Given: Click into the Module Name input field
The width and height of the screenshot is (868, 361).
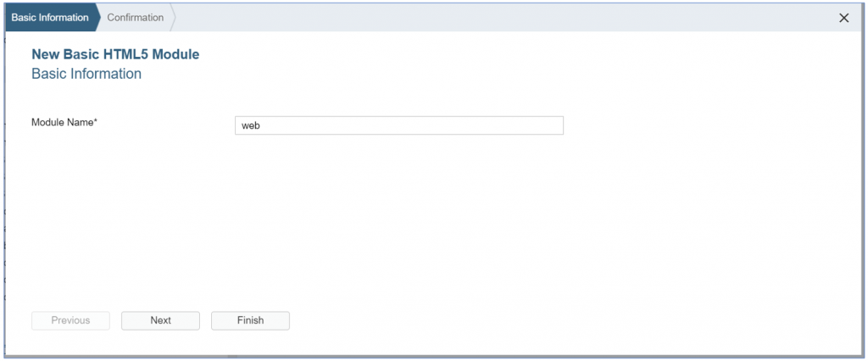Looking at the screenshot, I should (398, 125).
